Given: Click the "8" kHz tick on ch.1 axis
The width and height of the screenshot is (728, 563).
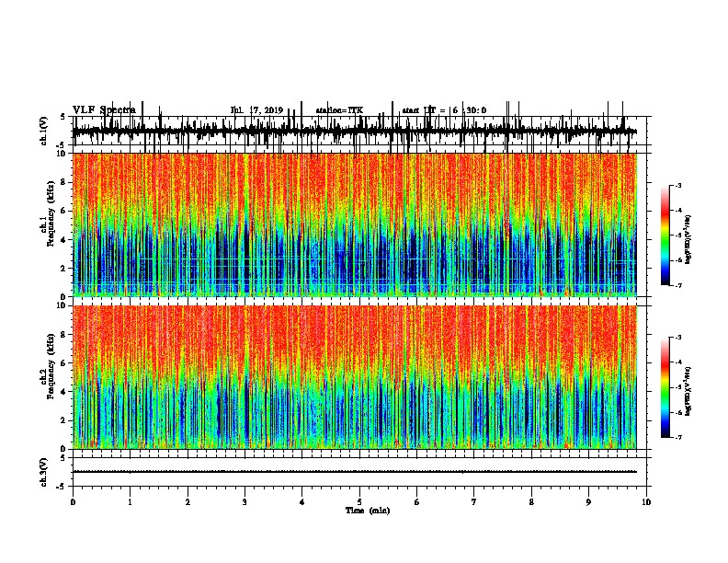Looking at the screenshot, I should pyautogui.click(x=64, y=182).
